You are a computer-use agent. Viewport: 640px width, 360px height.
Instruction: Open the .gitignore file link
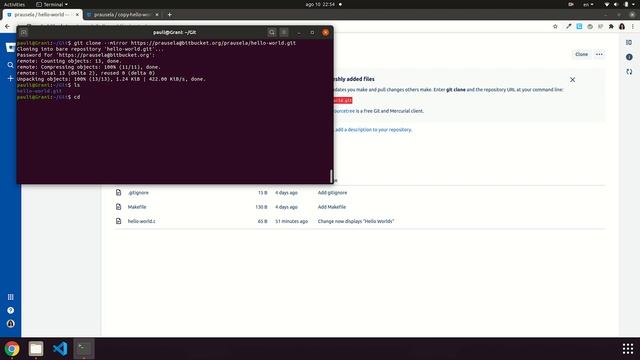[x=138, y=193]
